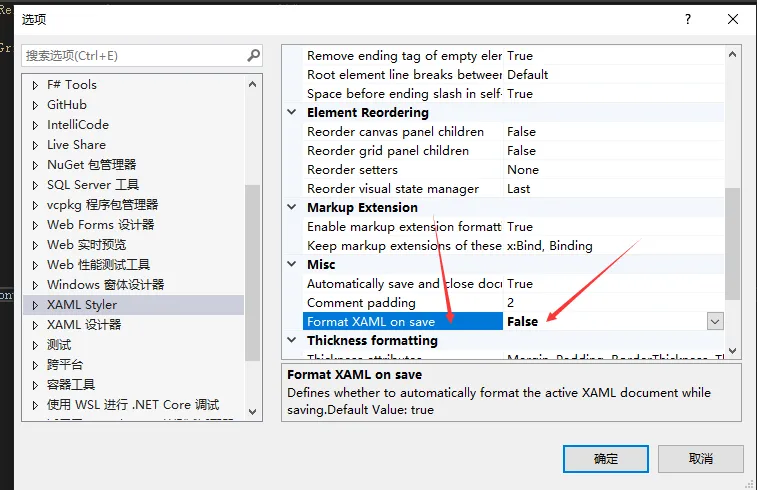This screenshot has height=490, width=757.
Task: Collapse the Markup Extension section
Action: pos(292,208)
